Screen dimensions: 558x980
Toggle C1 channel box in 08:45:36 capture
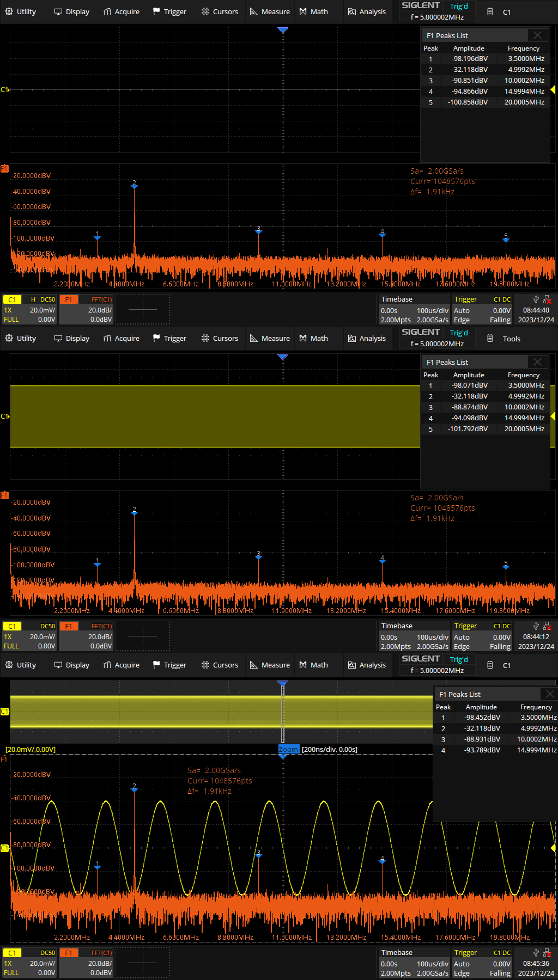click(x=29, y=963)
